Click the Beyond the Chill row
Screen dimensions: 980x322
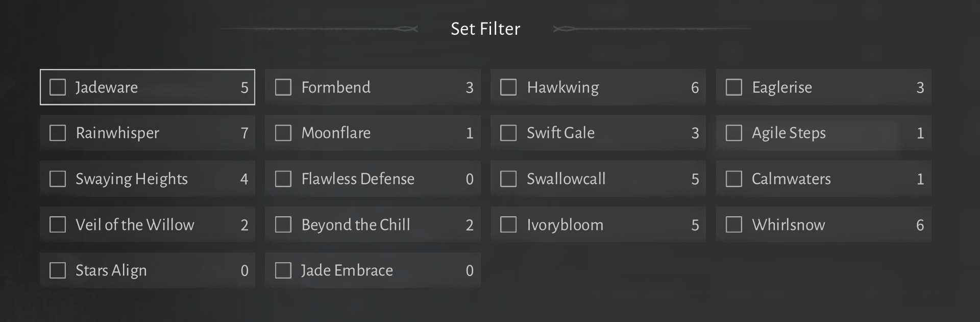[x=373, y=225]
